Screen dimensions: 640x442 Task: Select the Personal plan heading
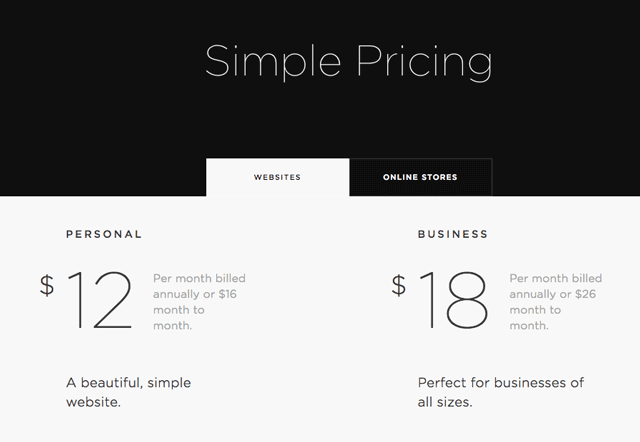pyautogui.click(x=104, y=234)
